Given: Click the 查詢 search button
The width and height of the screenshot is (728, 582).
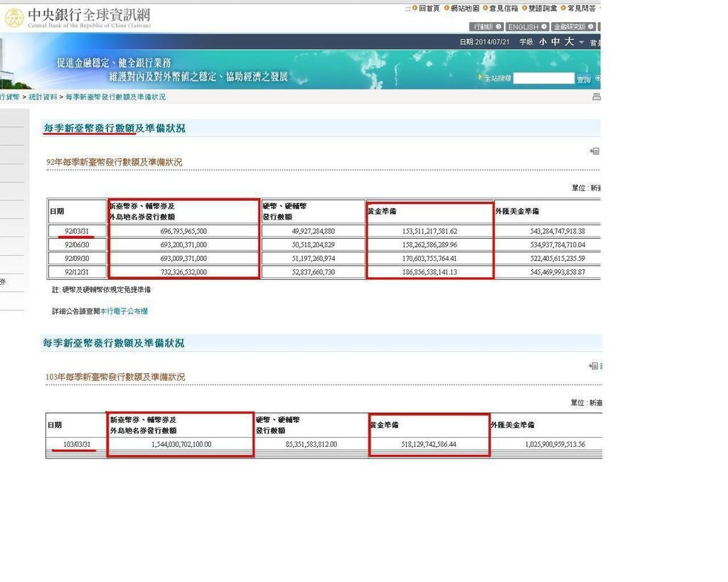Looking at the screenshot, I should pos(584,80).
